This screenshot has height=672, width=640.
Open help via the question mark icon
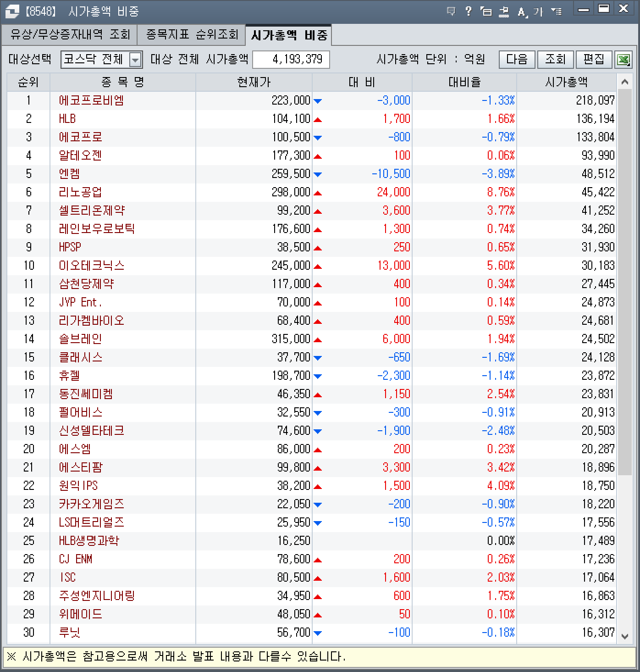tap(468, 11)
